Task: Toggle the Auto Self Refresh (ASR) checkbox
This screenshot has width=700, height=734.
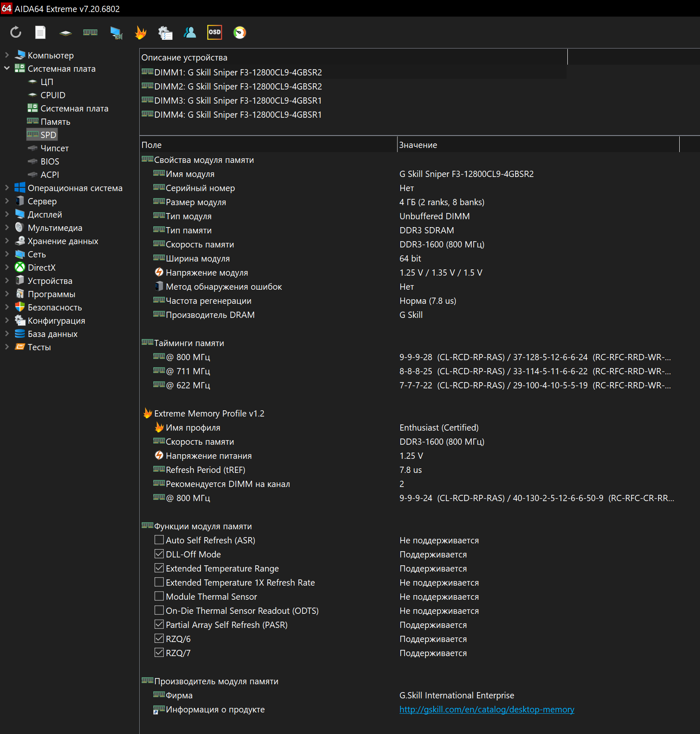Action: pyautogui.click(x=159, y=540)
